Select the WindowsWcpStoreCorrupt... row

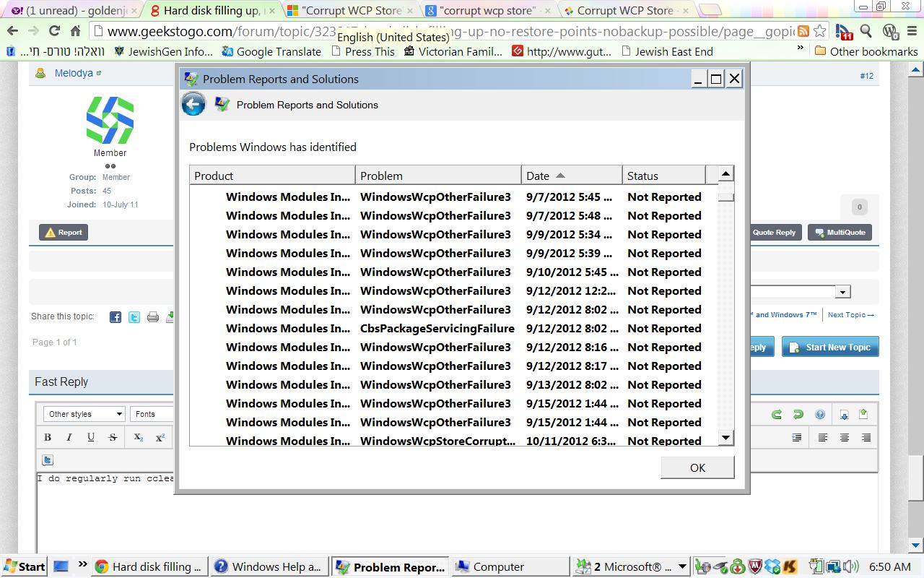454,440
